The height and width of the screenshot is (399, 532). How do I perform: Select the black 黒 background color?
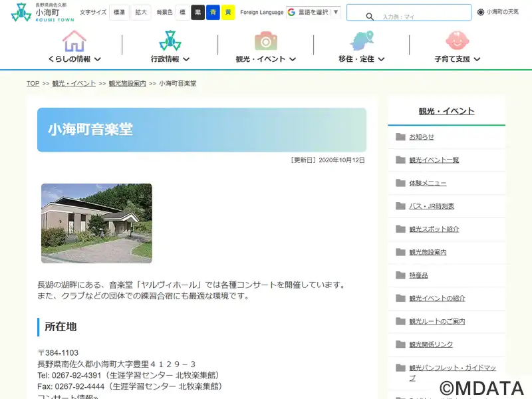198,13
